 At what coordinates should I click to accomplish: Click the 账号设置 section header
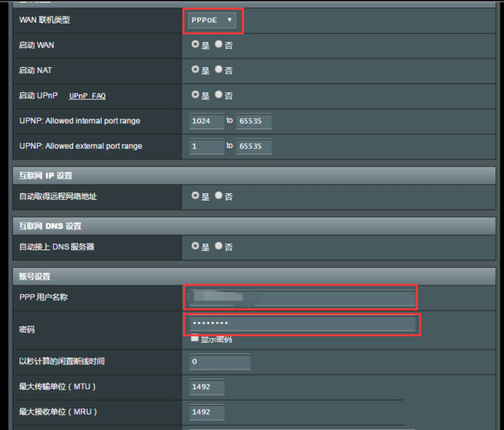254,276
